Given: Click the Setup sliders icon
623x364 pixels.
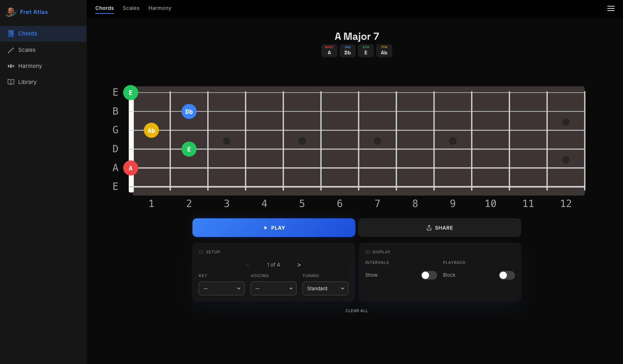Looking at the screenshot, I should click(x=201, y=252).
